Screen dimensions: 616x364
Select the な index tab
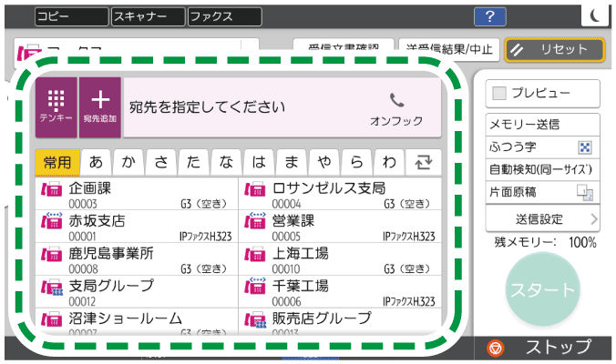[227, 162]
